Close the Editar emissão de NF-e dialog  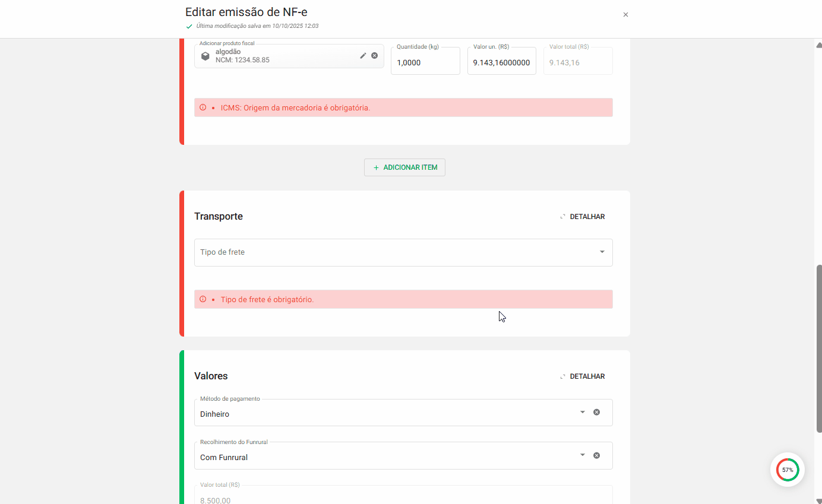point(625,14)
